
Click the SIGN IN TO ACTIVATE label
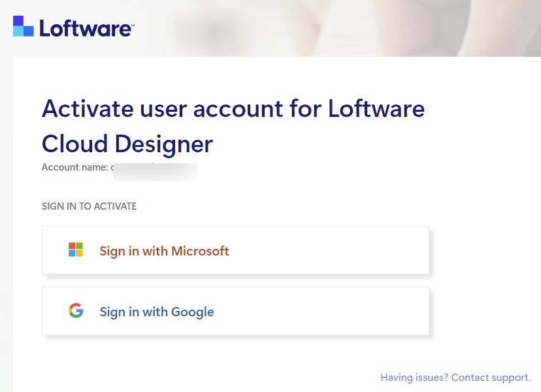click(x=89, y=206)
